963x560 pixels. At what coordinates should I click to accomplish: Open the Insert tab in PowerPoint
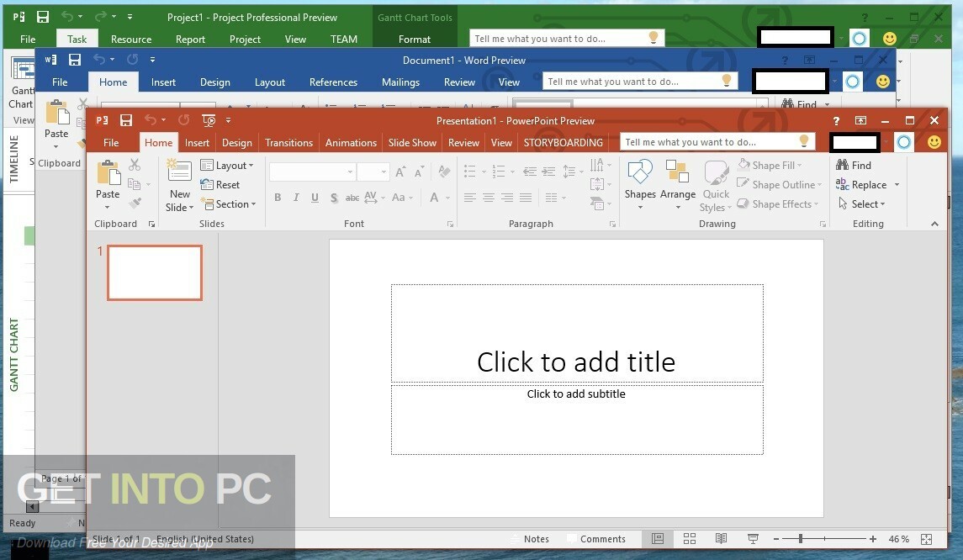[197, 142]
